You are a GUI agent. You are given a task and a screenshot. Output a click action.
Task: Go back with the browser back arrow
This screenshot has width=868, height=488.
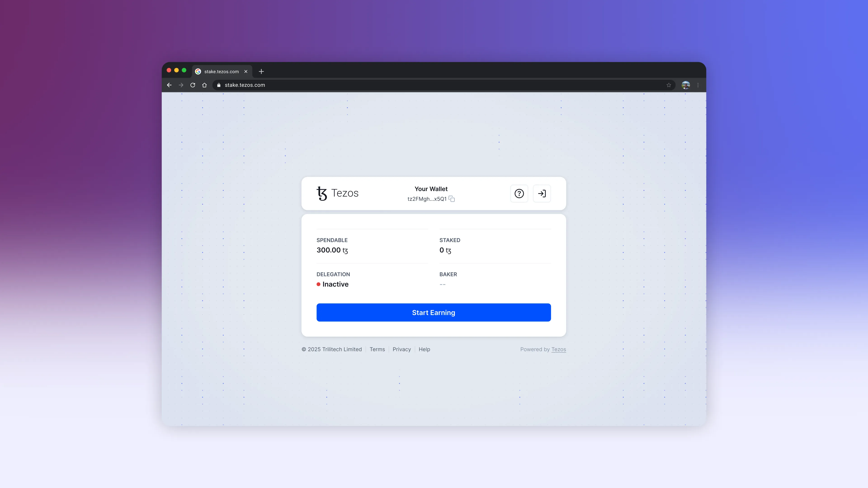169,85
